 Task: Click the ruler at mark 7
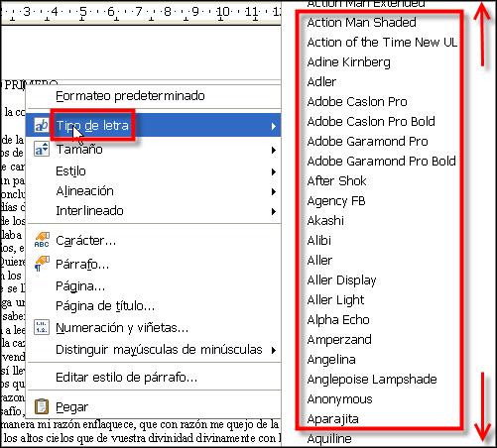(139, 12)
